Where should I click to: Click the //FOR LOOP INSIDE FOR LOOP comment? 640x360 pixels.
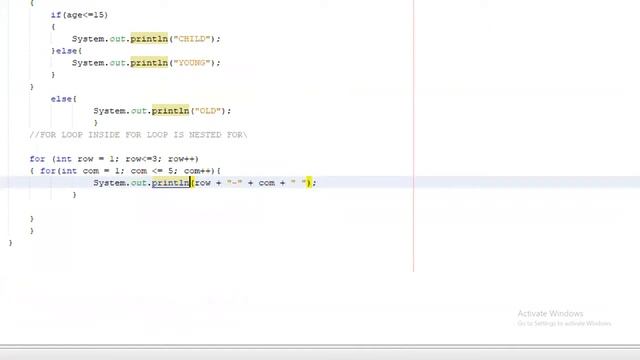point(138,135)
